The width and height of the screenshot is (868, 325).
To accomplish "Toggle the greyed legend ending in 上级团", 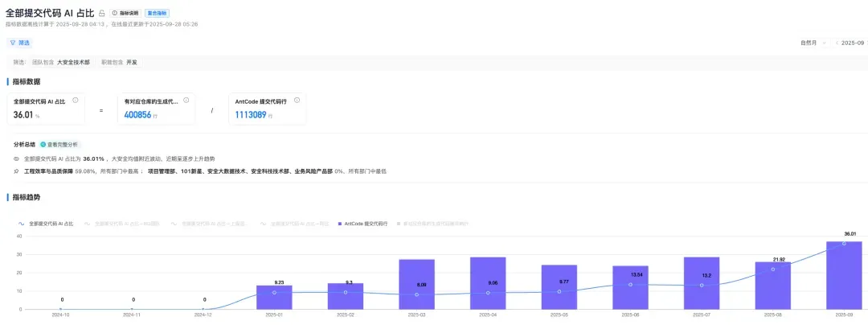I will (210, 224).
